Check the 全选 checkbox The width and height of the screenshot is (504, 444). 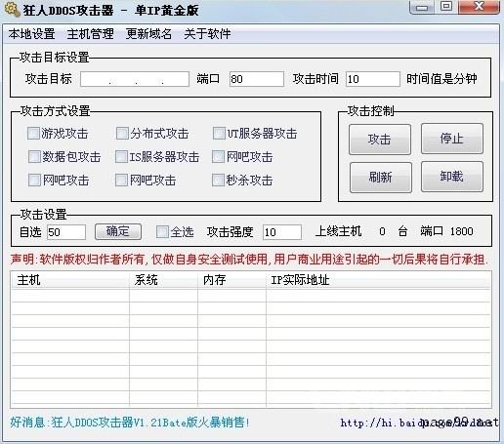coord(162,232)
